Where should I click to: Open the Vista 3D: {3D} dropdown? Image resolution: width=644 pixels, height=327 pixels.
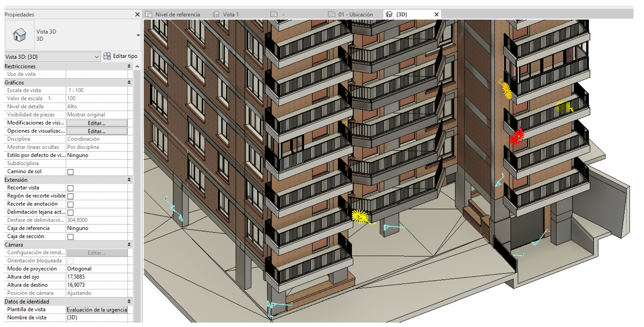click(97, 57)
